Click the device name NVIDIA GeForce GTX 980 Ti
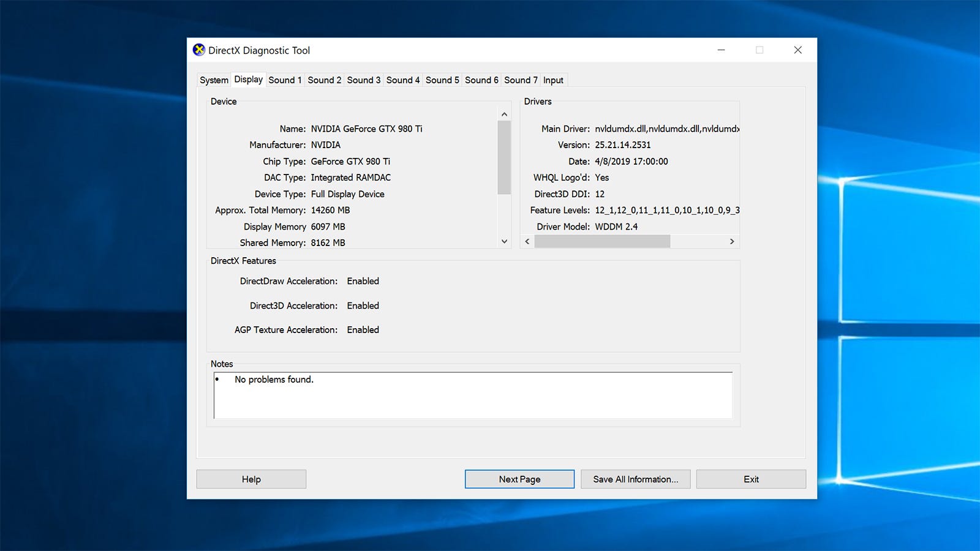This screenshot has height=551, width=980. click(366, 129)
